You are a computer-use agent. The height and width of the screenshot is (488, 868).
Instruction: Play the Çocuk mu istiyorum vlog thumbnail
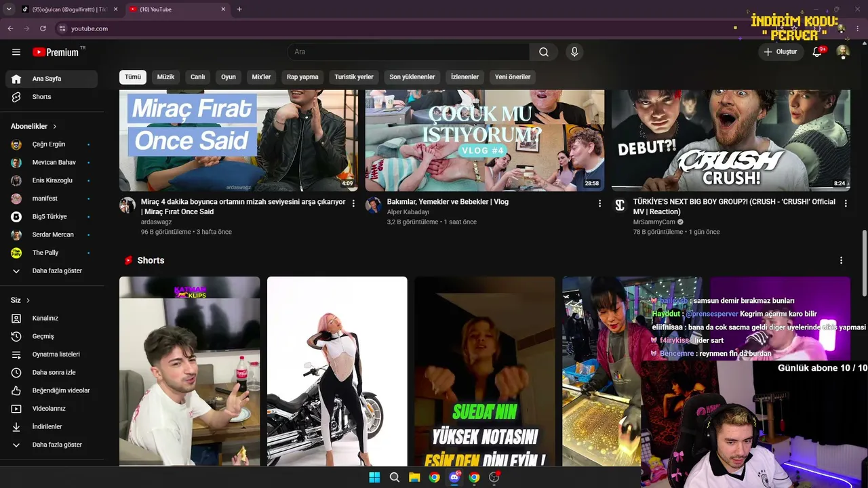tap(485, 140)
